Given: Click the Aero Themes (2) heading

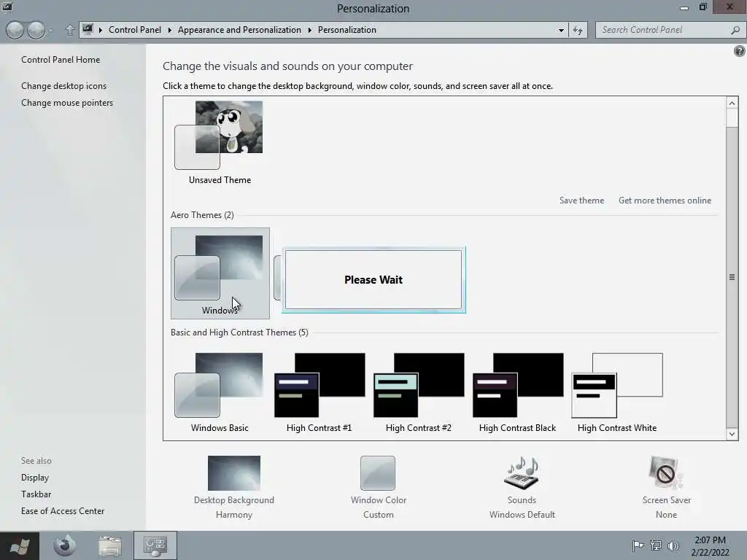Looking at the screenshot, I should point(202,215).
